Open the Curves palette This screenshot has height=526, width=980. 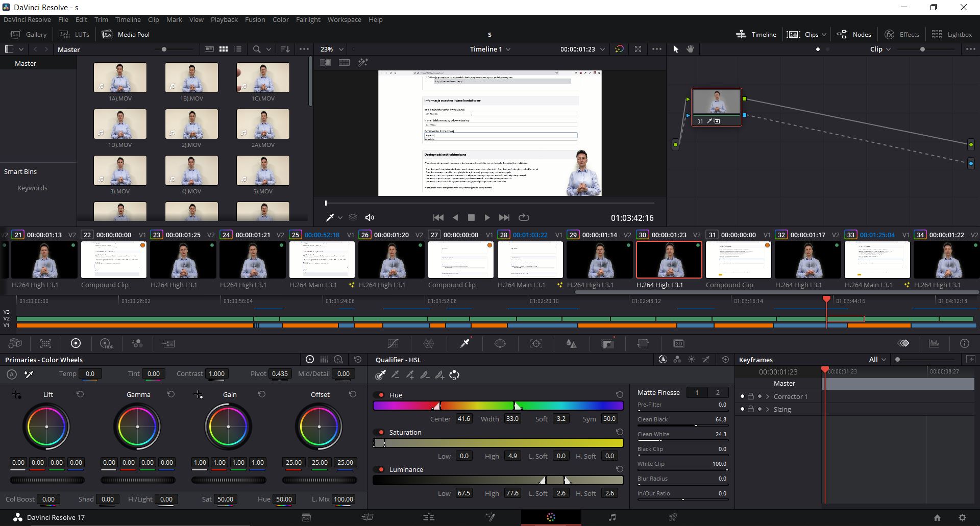(393, 343)
